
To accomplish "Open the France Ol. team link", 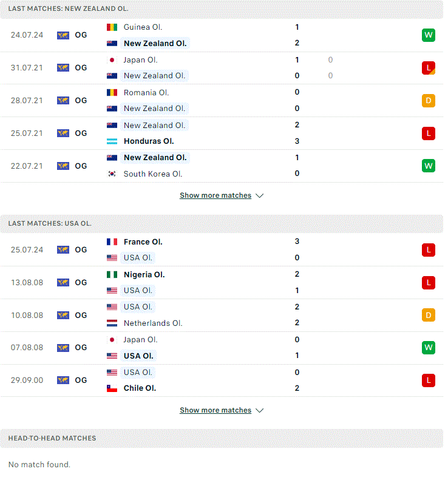I will [x=143, y=242].
